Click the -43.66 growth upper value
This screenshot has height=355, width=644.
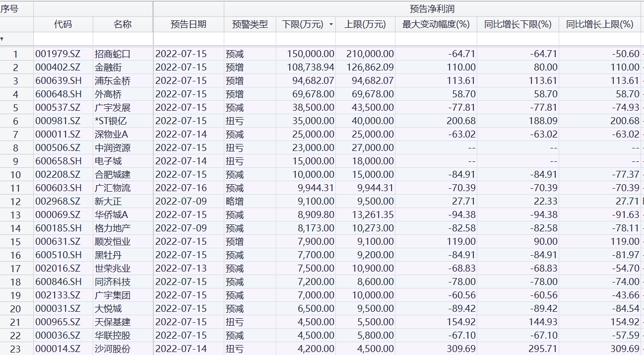click(x=625, y=295)
